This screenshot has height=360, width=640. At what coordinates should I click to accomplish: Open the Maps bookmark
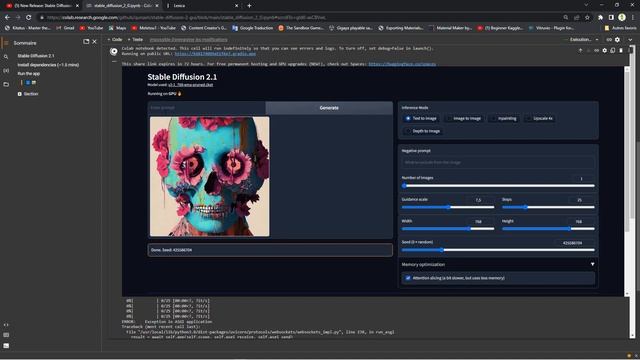coord(117,28)
